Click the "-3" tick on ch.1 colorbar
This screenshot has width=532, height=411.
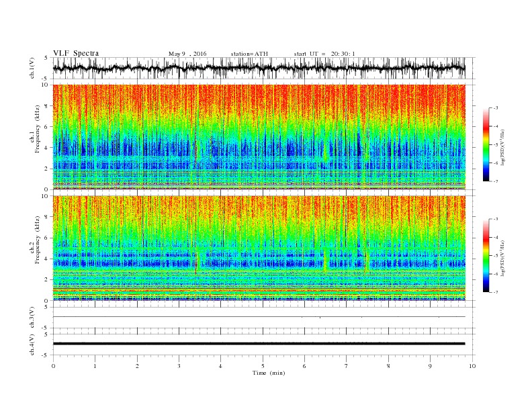tap(495, 108)
